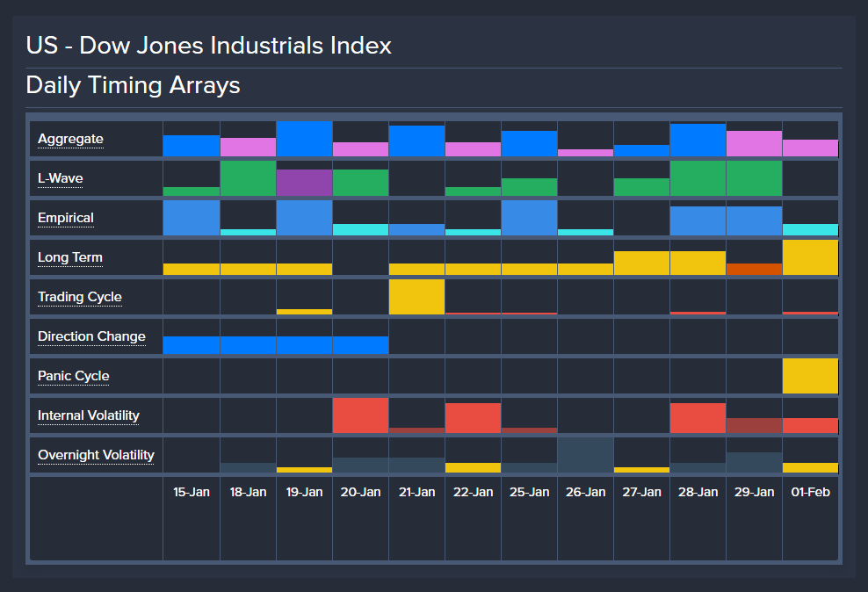
Task: Click the green L-Wave bar on 29-Jan
Action: tap(754, 178)
